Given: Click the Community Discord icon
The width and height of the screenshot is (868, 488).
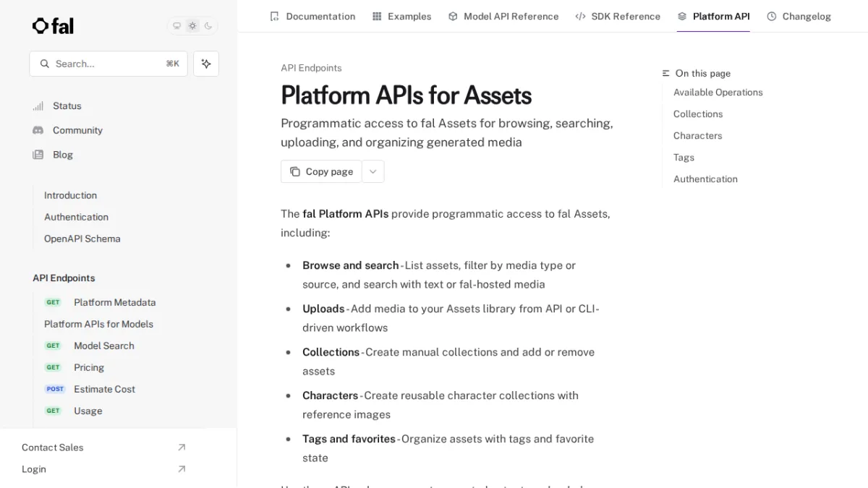Looking at the screenshot, I should point(38,130).
